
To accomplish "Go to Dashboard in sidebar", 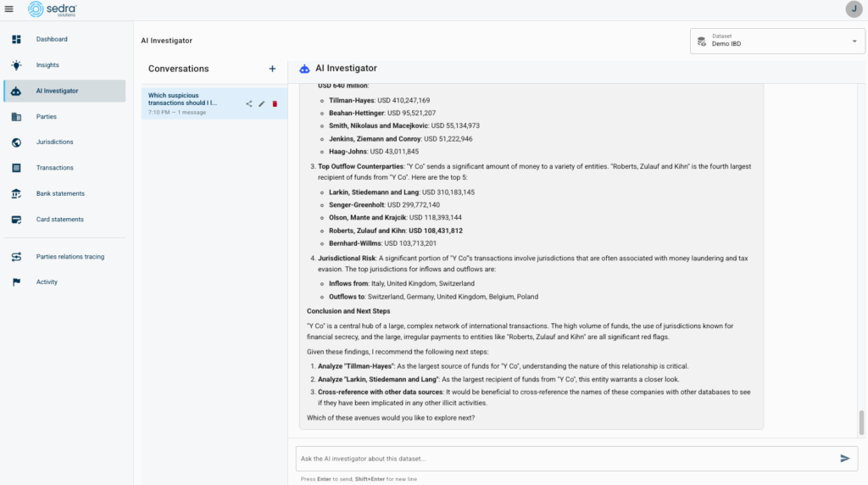I will pos(52,39).
